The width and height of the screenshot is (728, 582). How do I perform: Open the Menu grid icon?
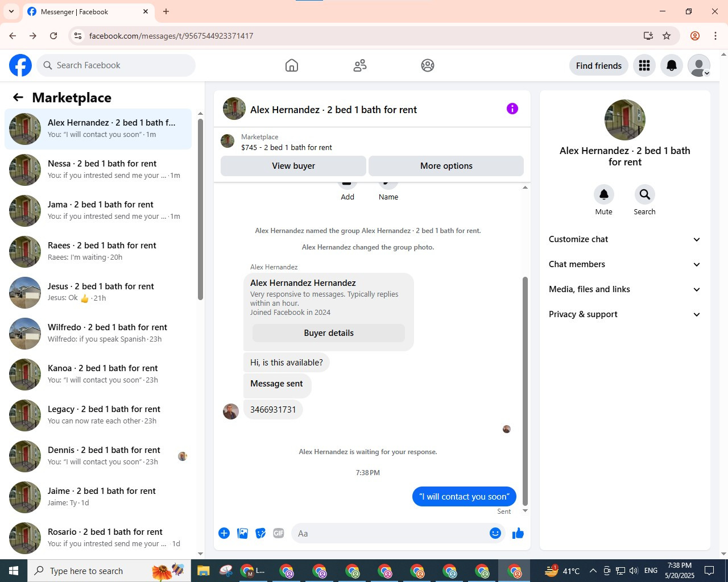click(x=644, y=65)
